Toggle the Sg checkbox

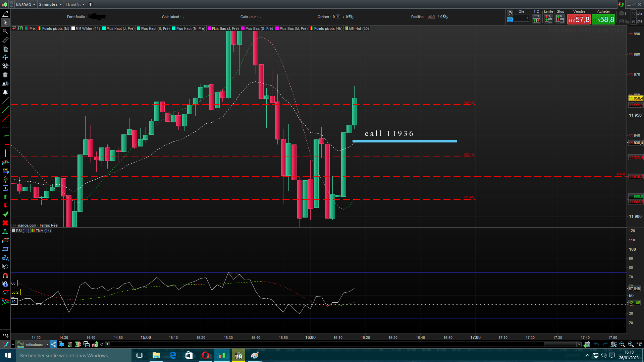[x=622, y=21]
